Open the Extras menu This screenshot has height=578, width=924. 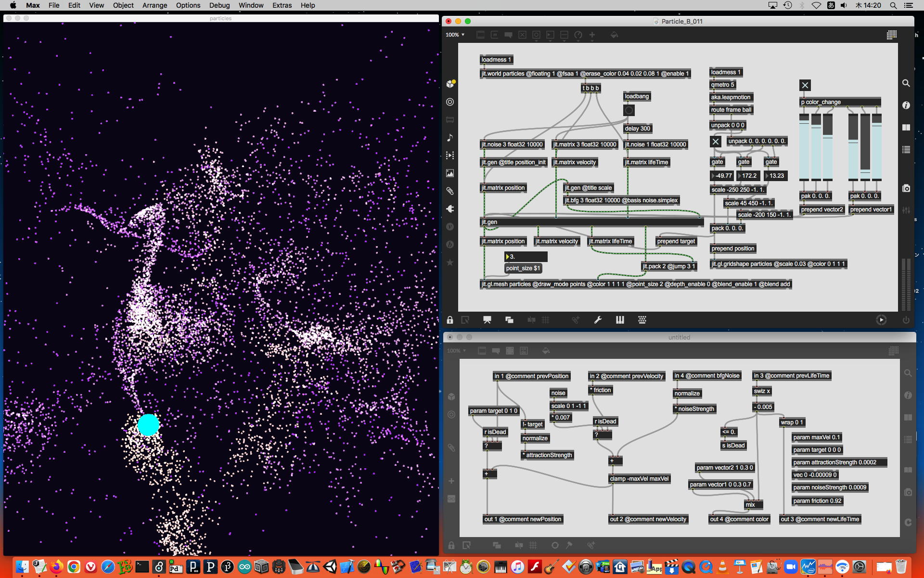282,5
